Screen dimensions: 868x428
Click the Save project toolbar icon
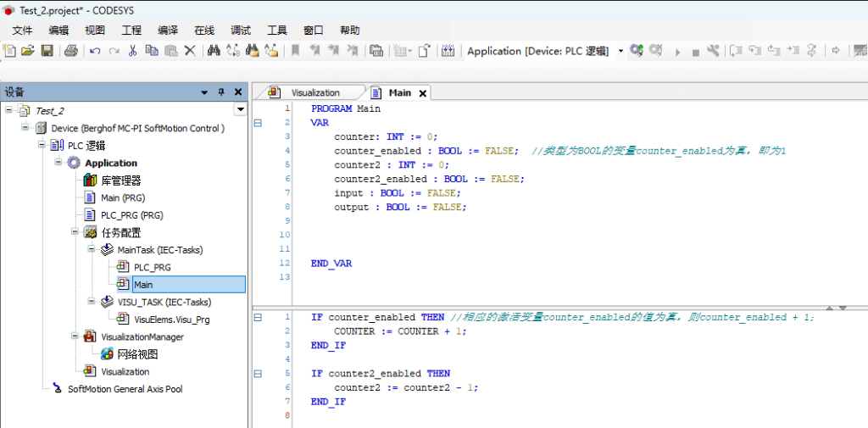47,51
